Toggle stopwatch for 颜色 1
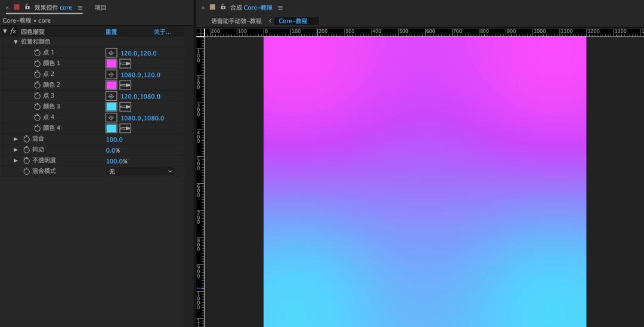 coord(38,63)
